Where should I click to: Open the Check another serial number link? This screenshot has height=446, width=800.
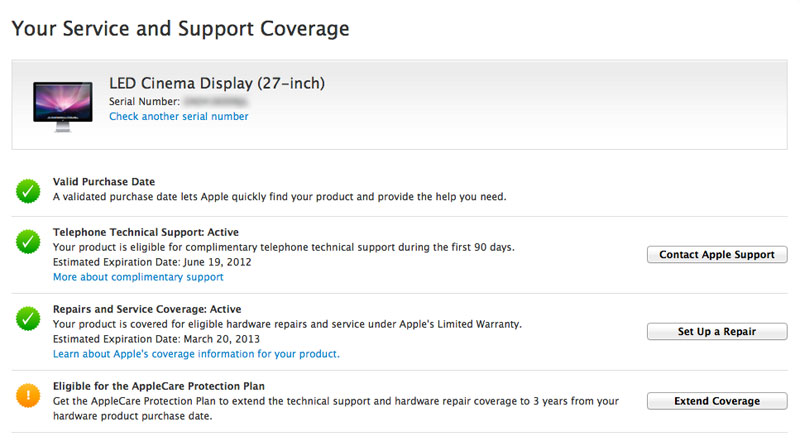[179, 116]
